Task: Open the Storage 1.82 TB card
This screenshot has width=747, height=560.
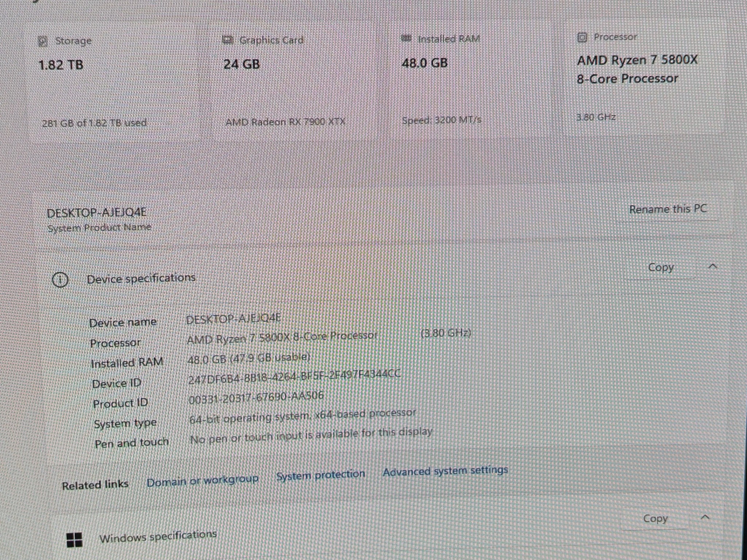Action: point(116,82)
